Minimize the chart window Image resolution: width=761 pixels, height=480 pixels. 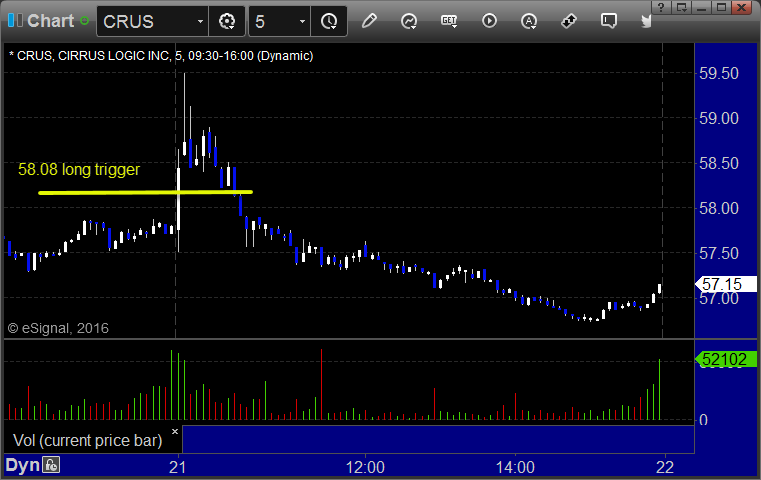[x=701, y=7]
